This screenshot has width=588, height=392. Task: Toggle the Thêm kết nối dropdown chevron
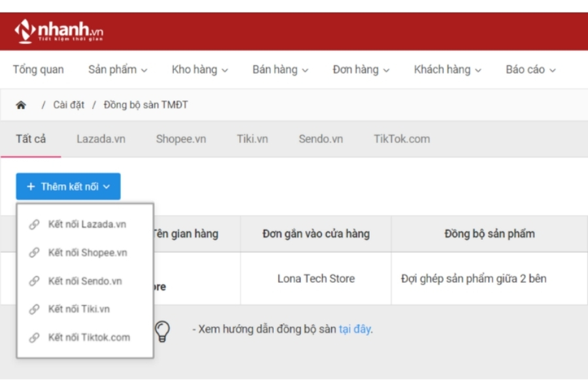(106, 186)
